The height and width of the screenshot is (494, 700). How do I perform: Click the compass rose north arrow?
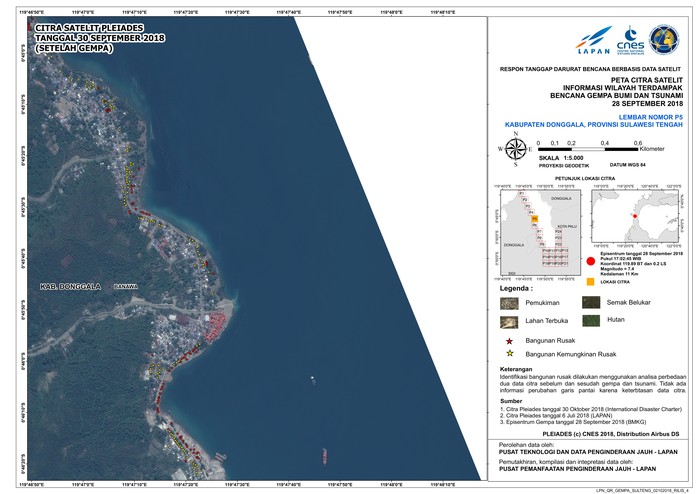[516, 150]
